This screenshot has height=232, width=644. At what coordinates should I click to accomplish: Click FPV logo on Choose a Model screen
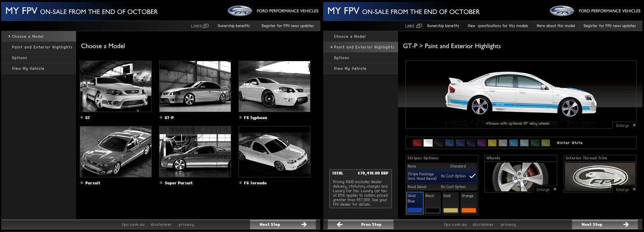[x=240, y=11]
